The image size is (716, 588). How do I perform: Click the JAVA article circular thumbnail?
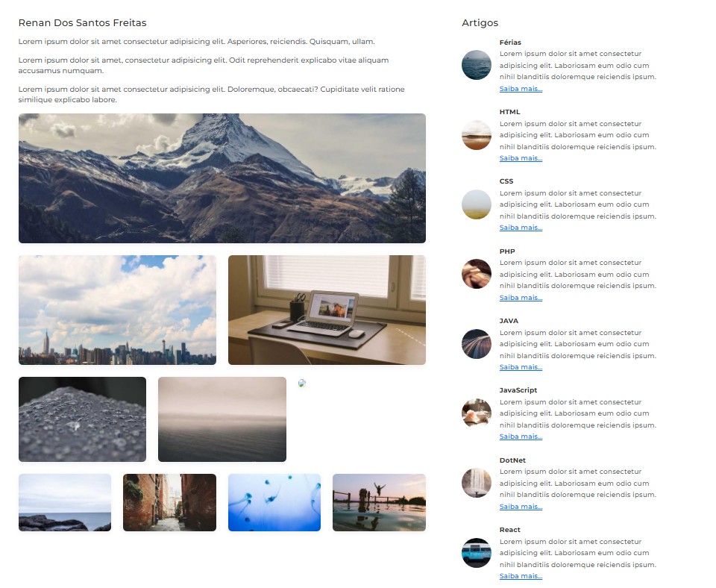[477, 343]
